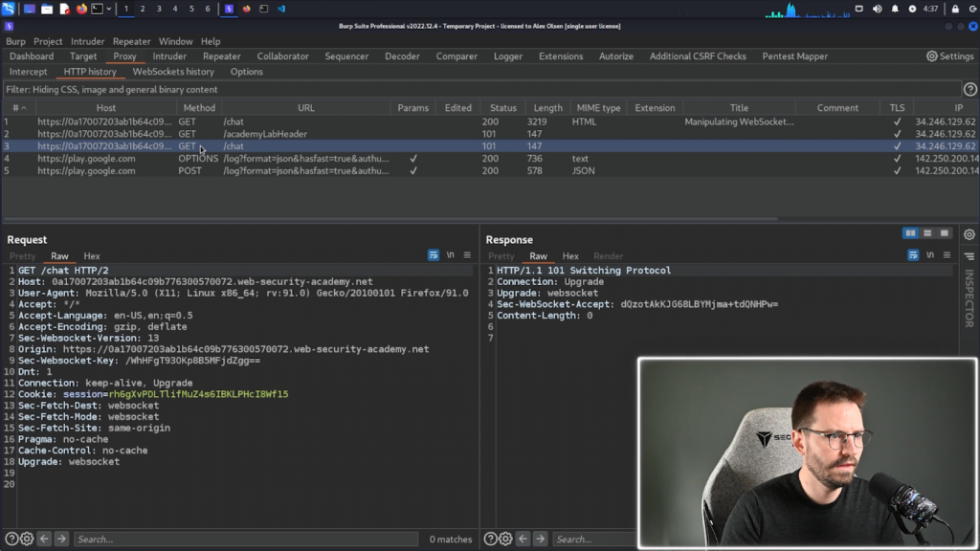Open the WebSockets history tab
Viewport: 980px width, 551px height.
pyautogui.click(x=173, y=72)
